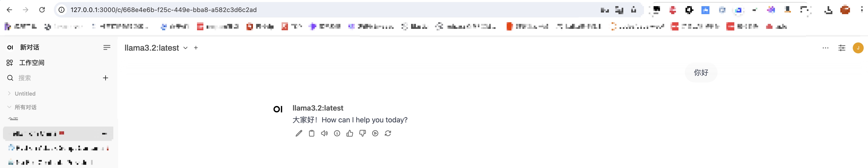The image size is (868, 168).
Task: Click the plus button beside search
Action: (x=106, y=78)
